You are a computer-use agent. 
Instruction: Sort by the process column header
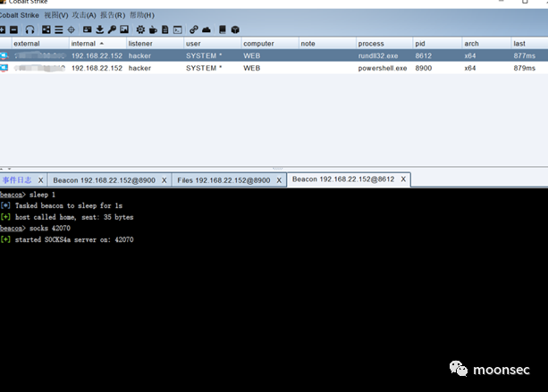point(384,43)
